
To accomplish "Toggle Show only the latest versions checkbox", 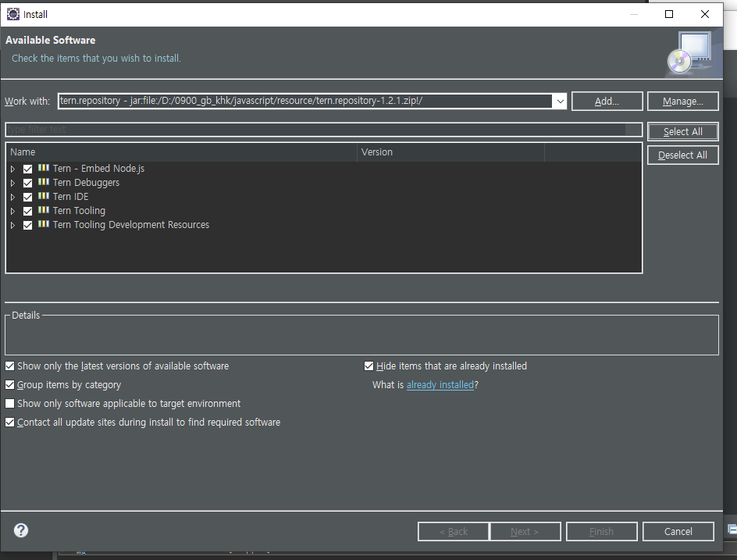I will pos(10,366).
